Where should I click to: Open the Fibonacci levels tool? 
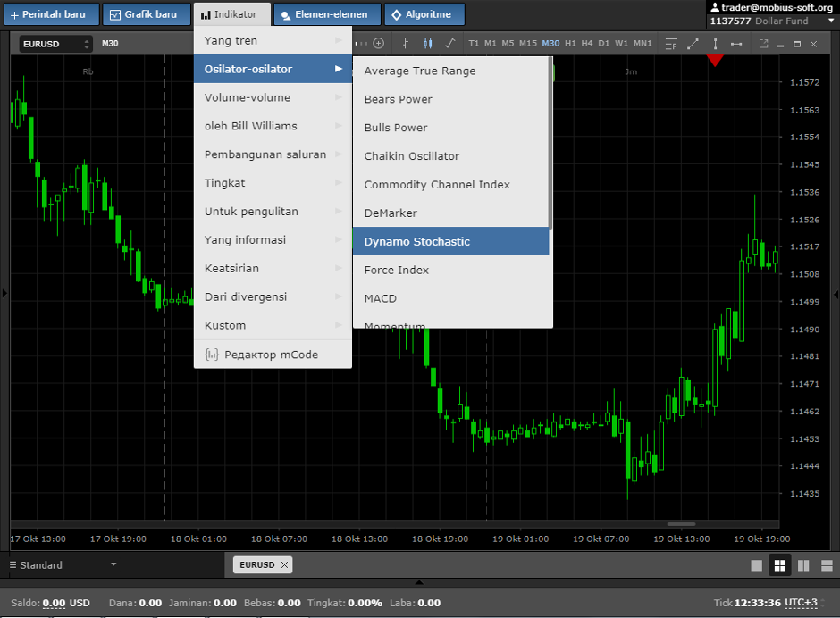click(671, 44)
